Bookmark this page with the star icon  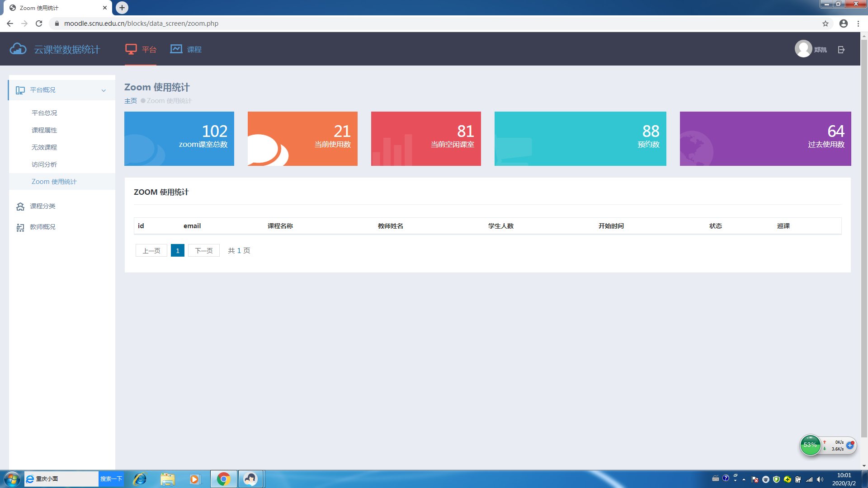click(x=826, y=23)
